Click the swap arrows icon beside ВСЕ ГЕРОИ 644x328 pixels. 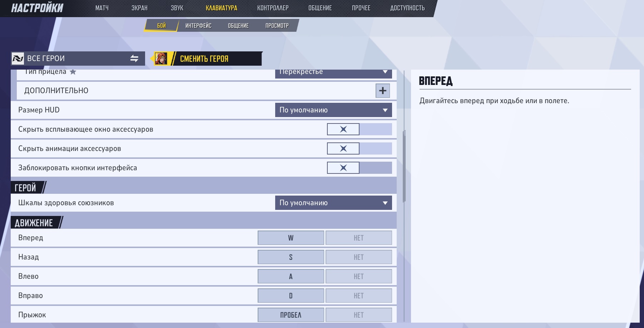click(134, 59)
